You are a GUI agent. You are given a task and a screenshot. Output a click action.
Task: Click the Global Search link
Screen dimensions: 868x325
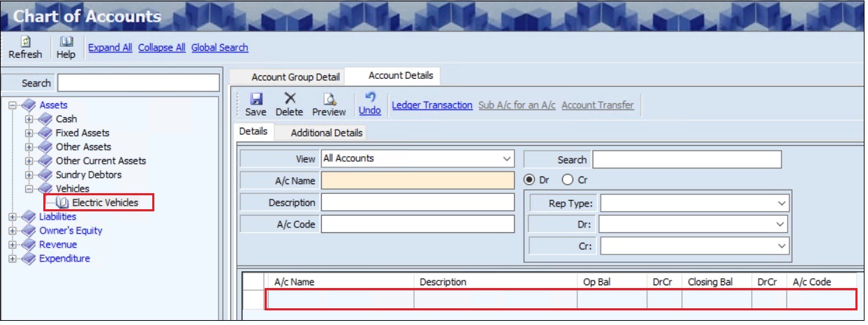pyautogui.click(x=219, y=47)
